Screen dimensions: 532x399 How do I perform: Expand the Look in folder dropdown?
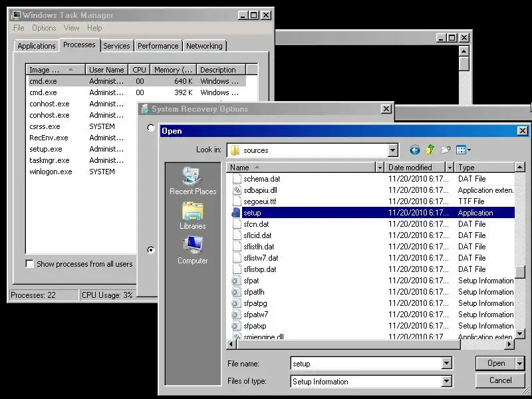coord(392,150)
